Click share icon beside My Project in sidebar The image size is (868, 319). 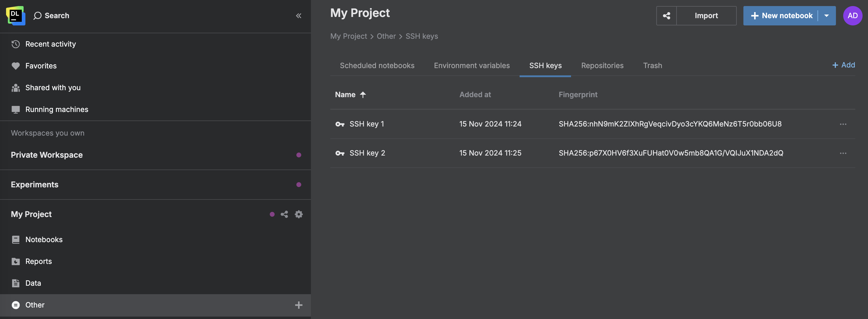tap(284, 214)
